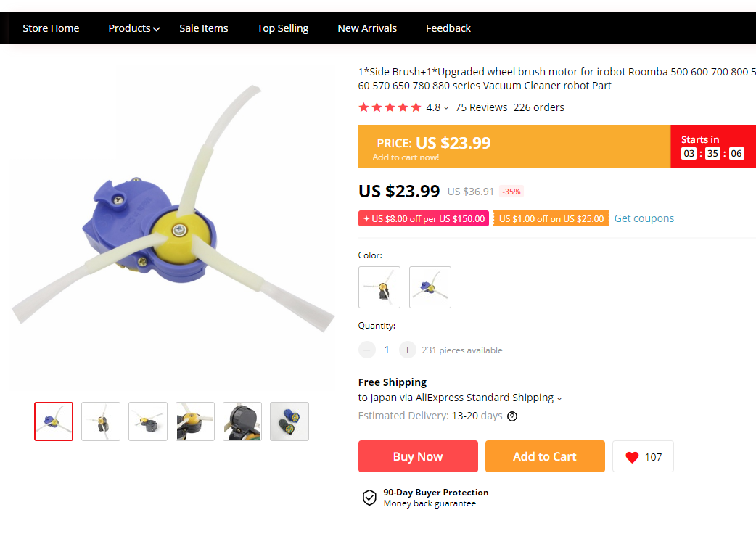Open the Feedback tab
This screenshot has width=756, height=539.
448,28
